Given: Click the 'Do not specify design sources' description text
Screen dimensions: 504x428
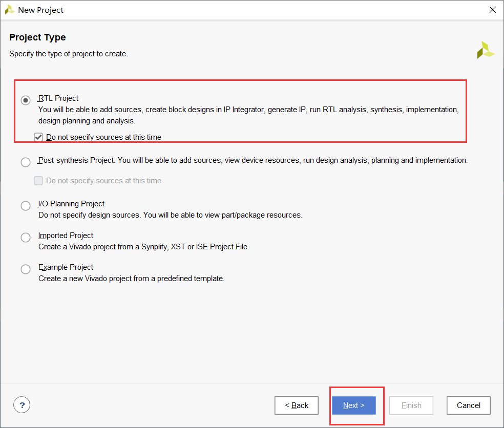Looking at the screenshot, I should tap(171, 215).
